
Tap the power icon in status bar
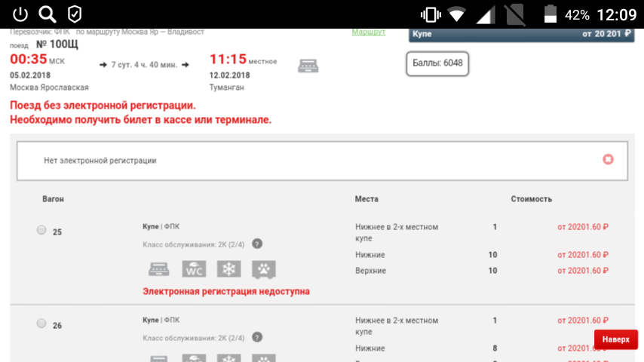(20, 14)
